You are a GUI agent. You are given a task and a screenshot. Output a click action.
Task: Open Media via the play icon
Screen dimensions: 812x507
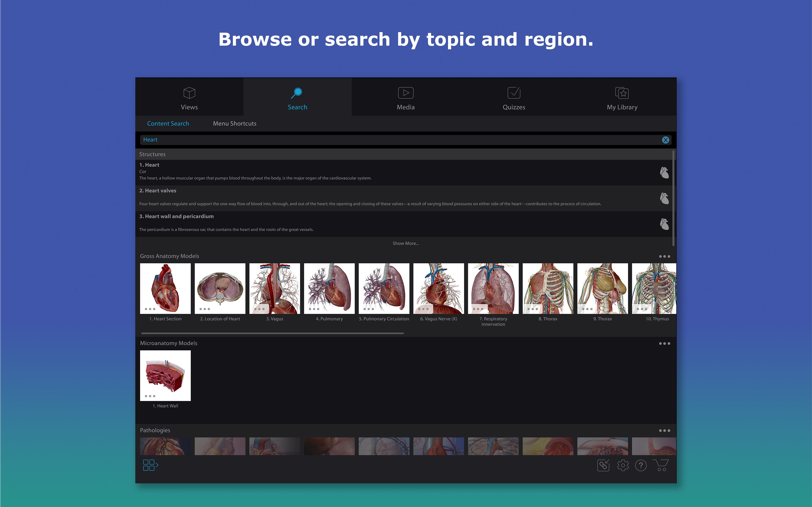(x=405, y=93)
